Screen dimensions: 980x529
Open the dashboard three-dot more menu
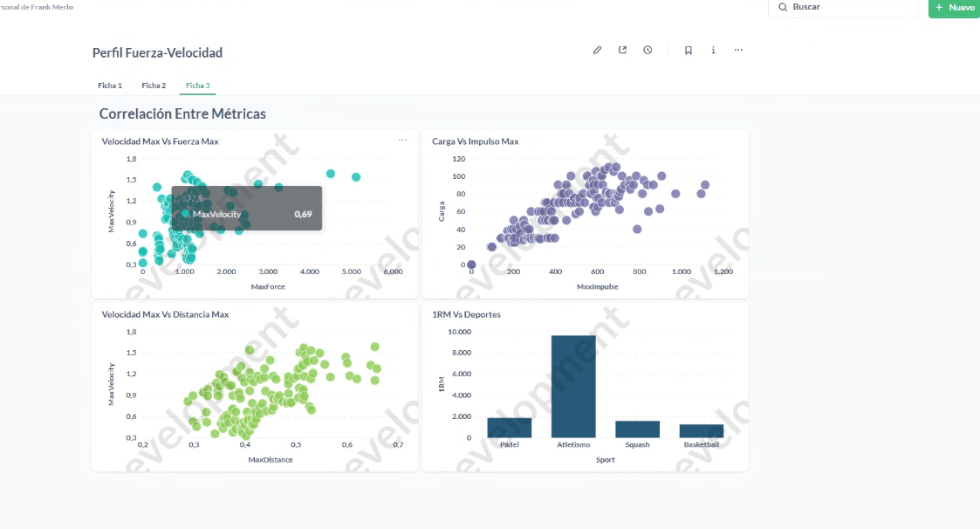(738, 51)
